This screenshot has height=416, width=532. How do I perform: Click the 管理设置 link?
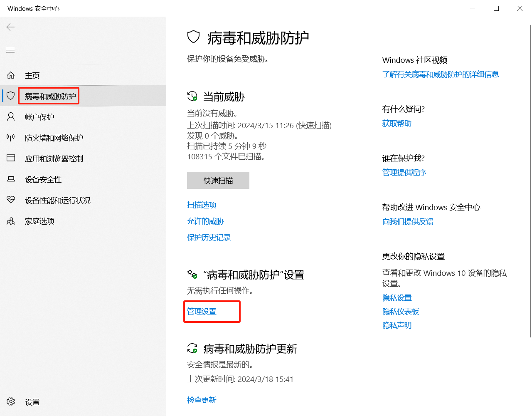point(202,311)
